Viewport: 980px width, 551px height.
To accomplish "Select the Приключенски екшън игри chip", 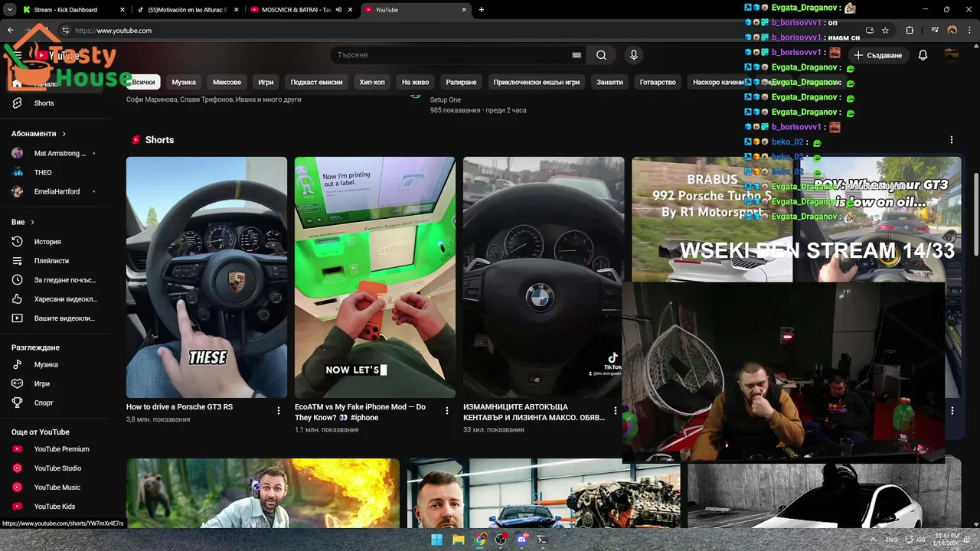I will tap(537, 82).
